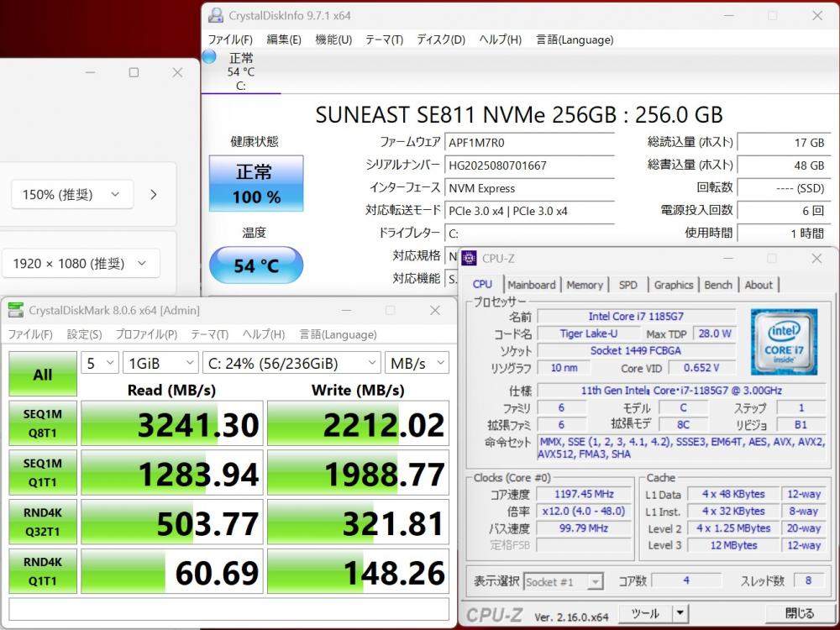Click the 54 °C temperature indicator
Screen dimensions: 840x630
click(256, 265)
